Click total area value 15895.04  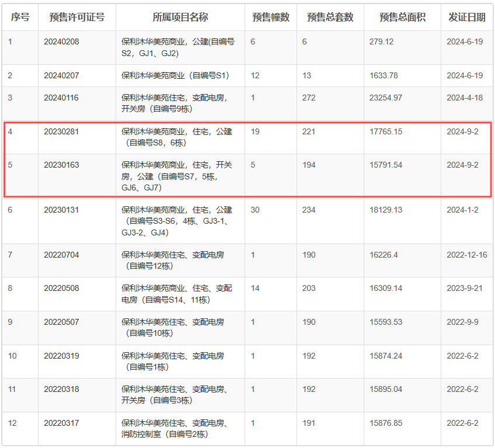pyautogui.click(x=386, y=389)
